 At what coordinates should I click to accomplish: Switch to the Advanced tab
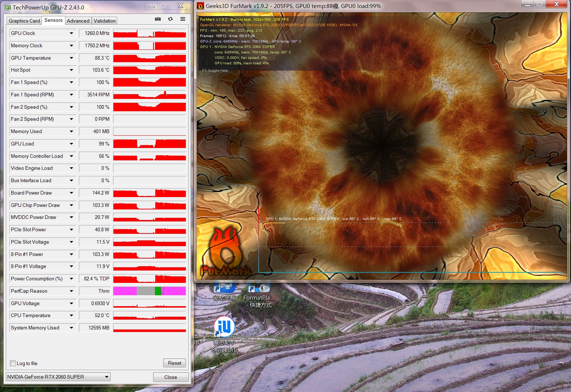point(78,21)
